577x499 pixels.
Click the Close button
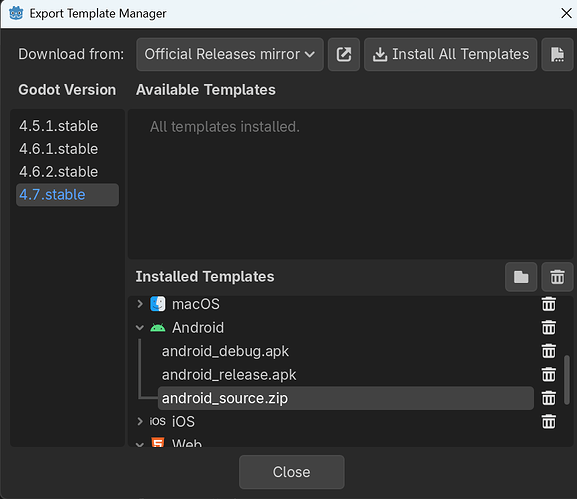291,472
